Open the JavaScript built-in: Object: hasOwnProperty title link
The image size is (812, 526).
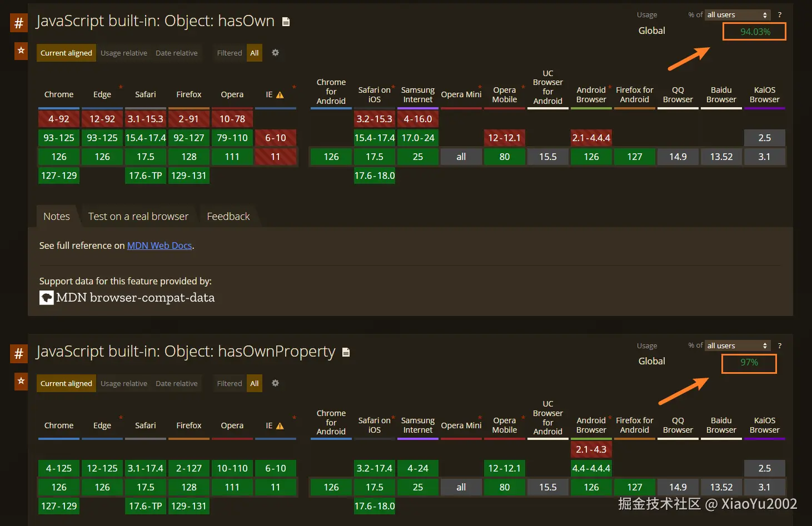pyautogui.click(x=186, y=352)
